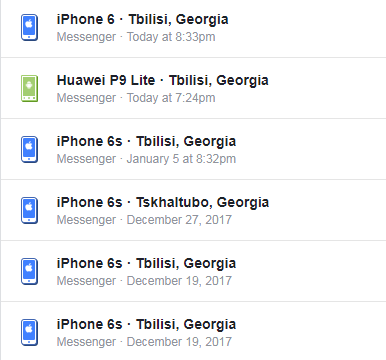Click the phone icon in bottommost session row
This screenshot has width=386, height=360.
tap(29, 332)
